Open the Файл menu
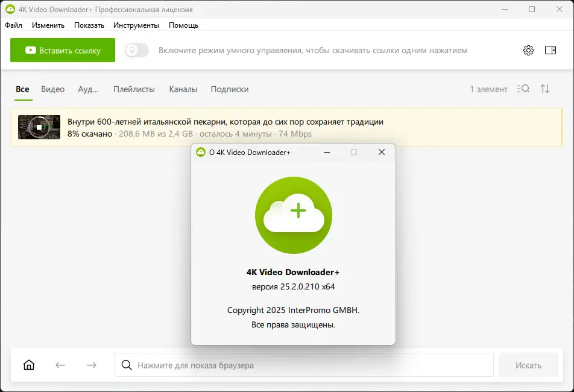Viewport: 574px width, 392px height. tap(13, 25)
